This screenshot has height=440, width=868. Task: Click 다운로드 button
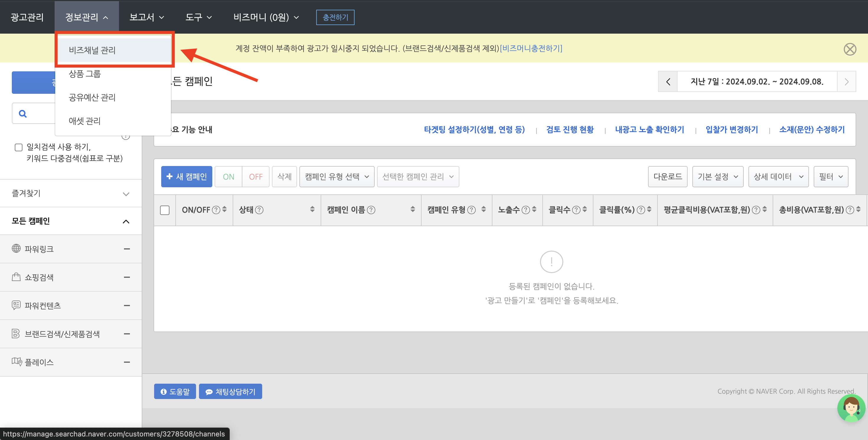pyautogui.click(x=668, y=177)
